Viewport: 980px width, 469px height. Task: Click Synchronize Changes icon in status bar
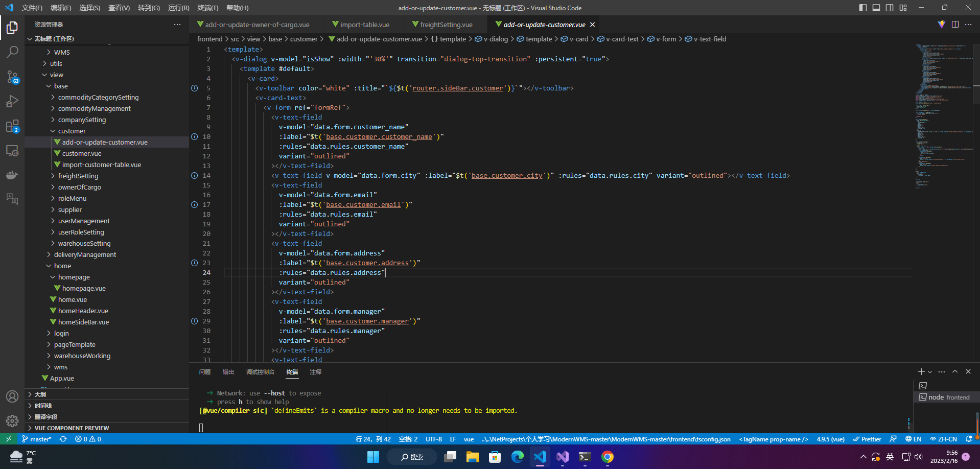(63, 439)
